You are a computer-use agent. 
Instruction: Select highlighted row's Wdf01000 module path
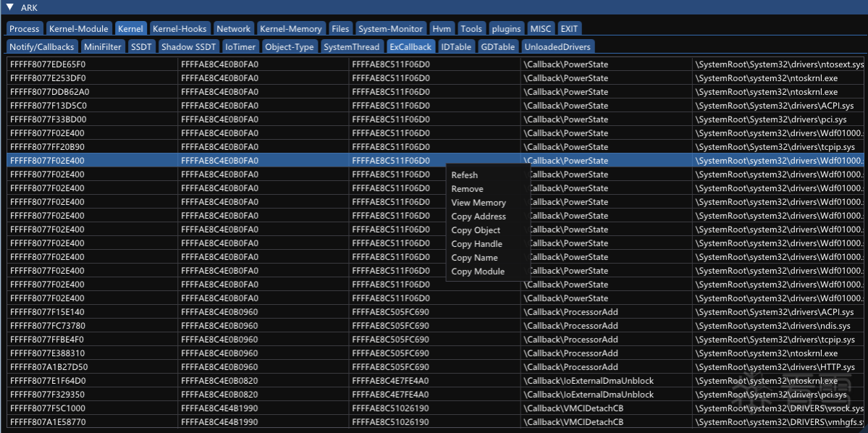coord(778,161)
